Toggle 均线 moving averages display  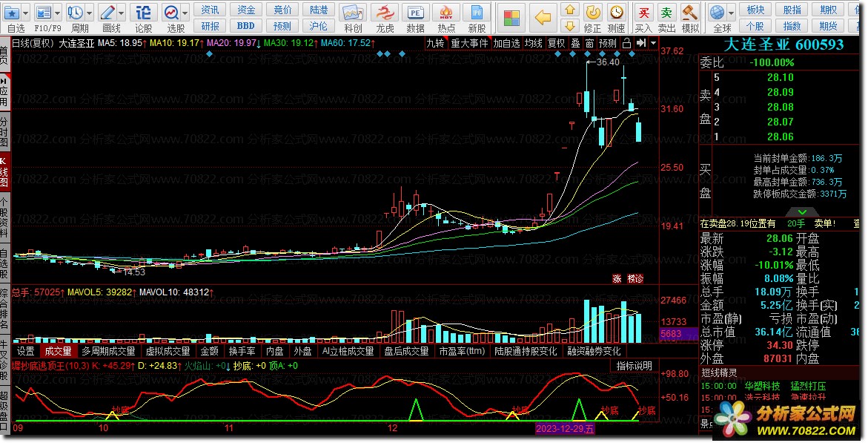pos(534,43)
